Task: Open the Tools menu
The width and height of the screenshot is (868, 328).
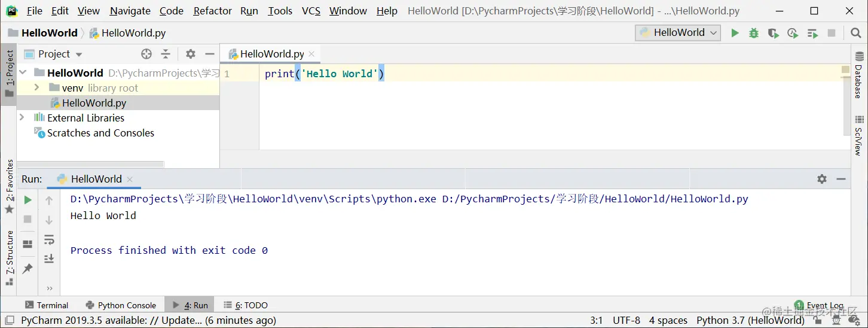Action: [x=280, y=11]
